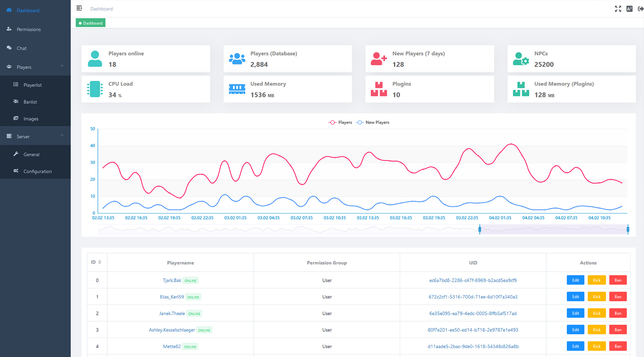
Task: Click the New Players add-user icon
Action: pyautogui.click(x=379, y=59)
